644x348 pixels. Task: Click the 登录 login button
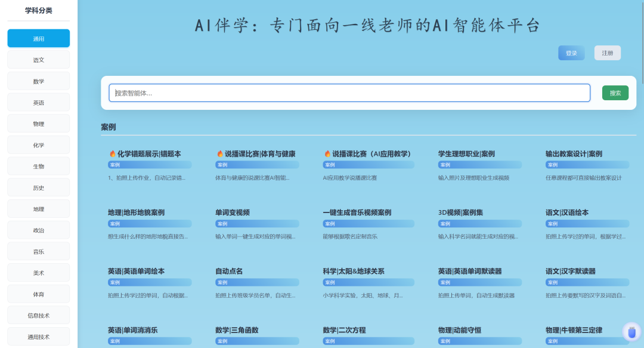pyautogui.click(x=571, y=53)
